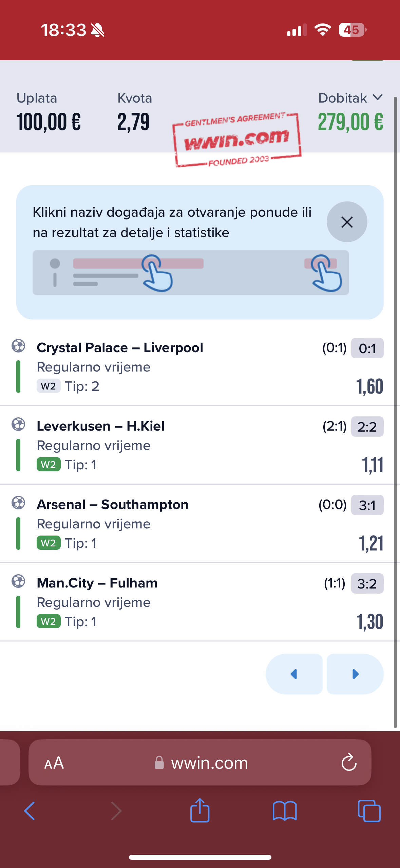Viewport: 400px width, 868px height.
Task: Tap the Safari share icon
Action: click(200, 810)
